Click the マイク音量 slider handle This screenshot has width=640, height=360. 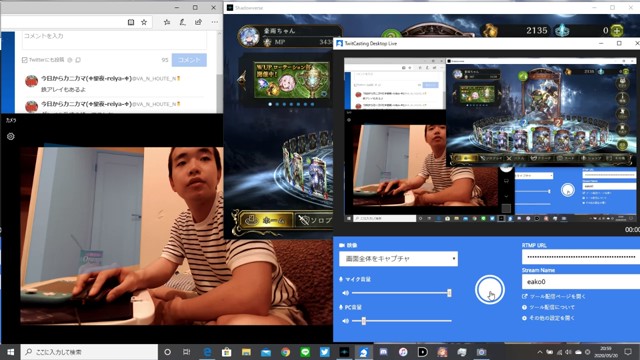(x=449, y=293)
